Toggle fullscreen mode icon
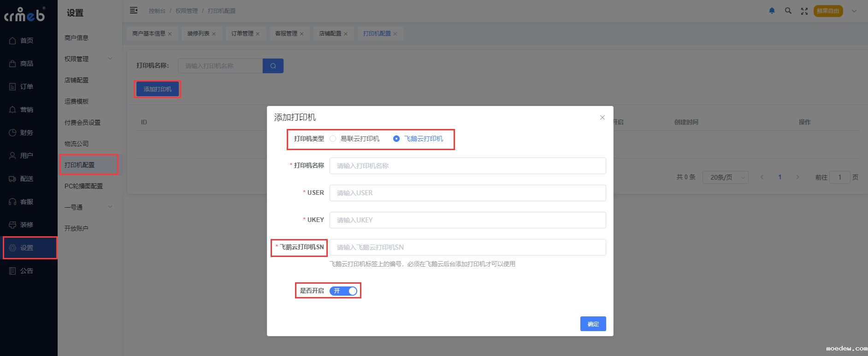868x356 pixels. click(804, 11)
